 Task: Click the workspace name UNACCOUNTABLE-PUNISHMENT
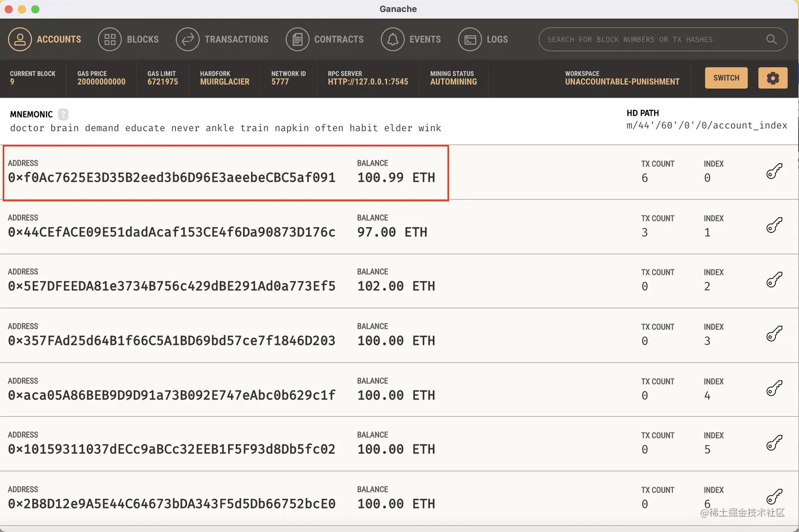[623, 82]
